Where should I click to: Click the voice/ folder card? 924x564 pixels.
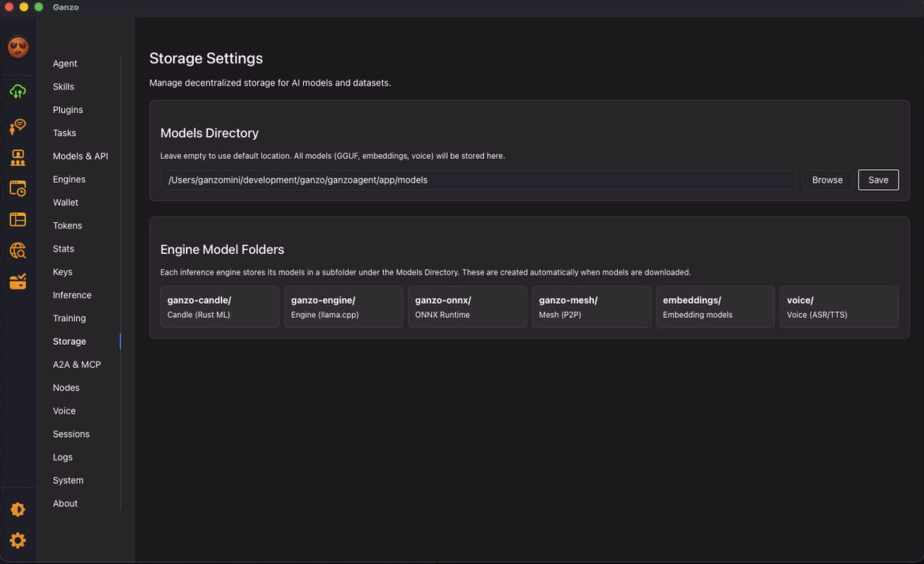(839, 307)
